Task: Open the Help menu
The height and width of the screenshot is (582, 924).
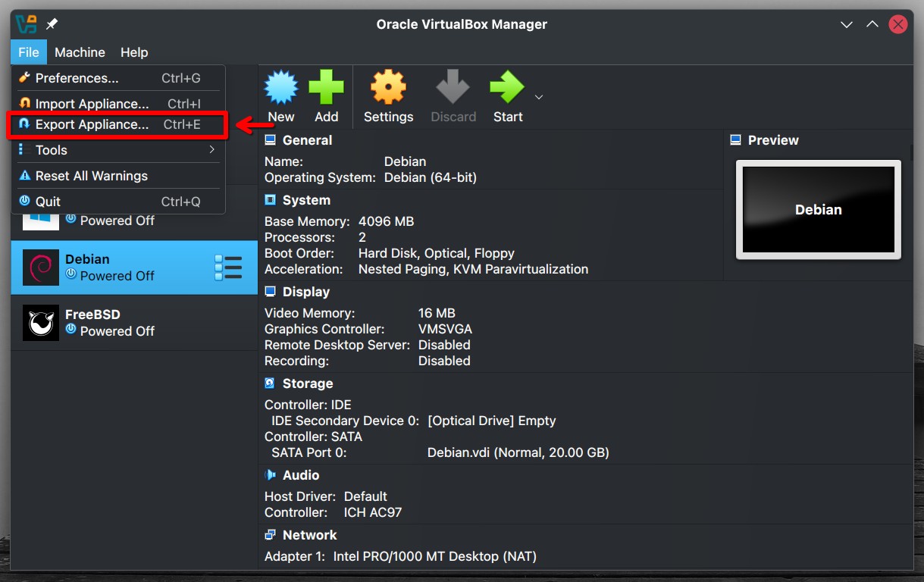Action: point(134,52)
